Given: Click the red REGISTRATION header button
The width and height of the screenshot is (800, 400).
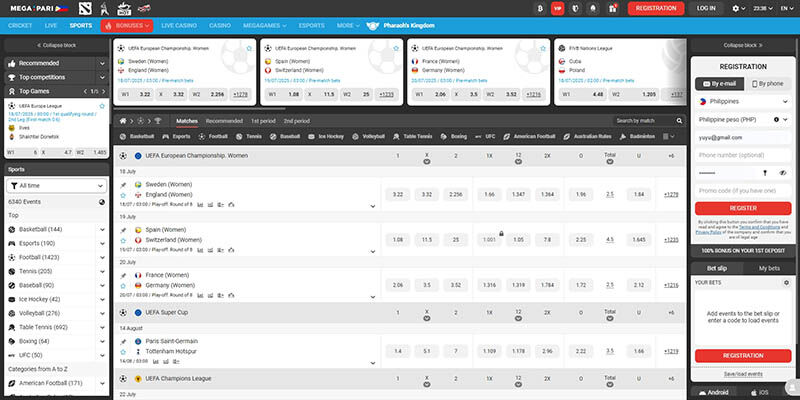Looking at the screenshot, I should (x=656, y=8).
